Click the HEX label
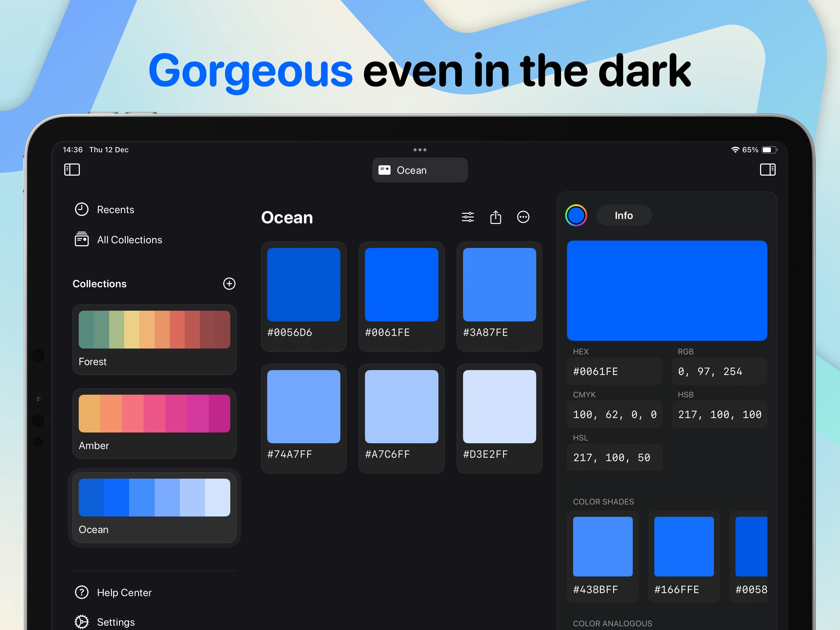Image resolution: width=840 pixels, height=630 pixels. pyautogui.click(x=580, y=352)
